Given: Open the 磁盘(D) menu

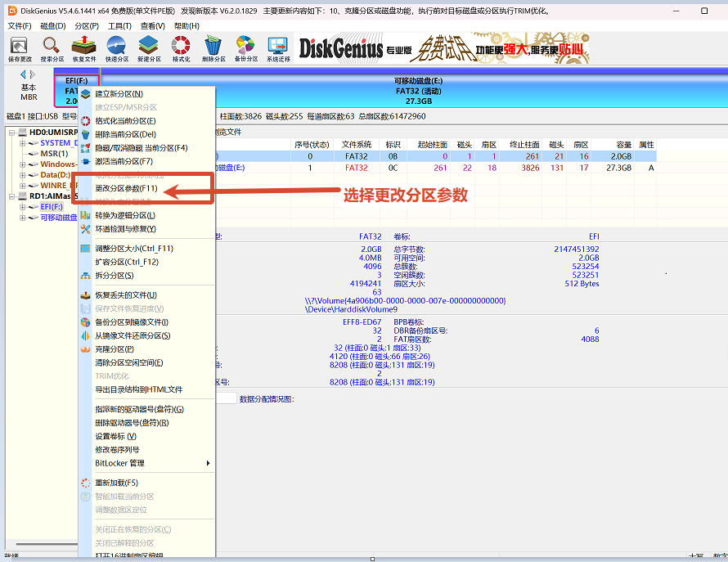Looking at the screenshot, I should click(53, 26).
